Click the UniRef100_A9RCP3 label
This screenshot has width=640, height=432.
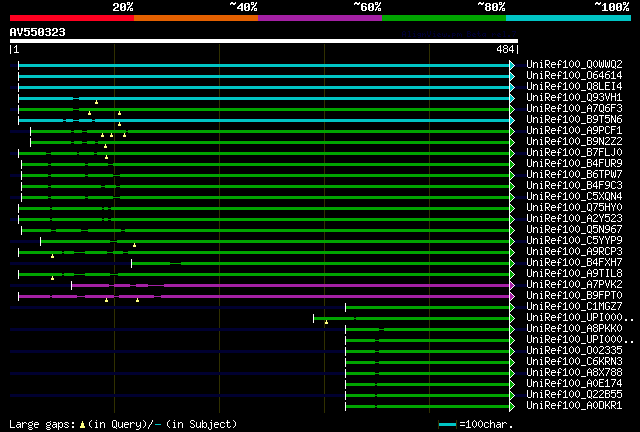pos(574,252)
